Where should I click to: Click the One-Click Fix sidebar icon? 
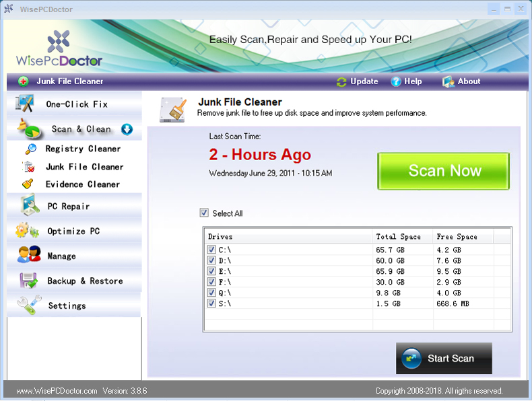tap(24, 104)
